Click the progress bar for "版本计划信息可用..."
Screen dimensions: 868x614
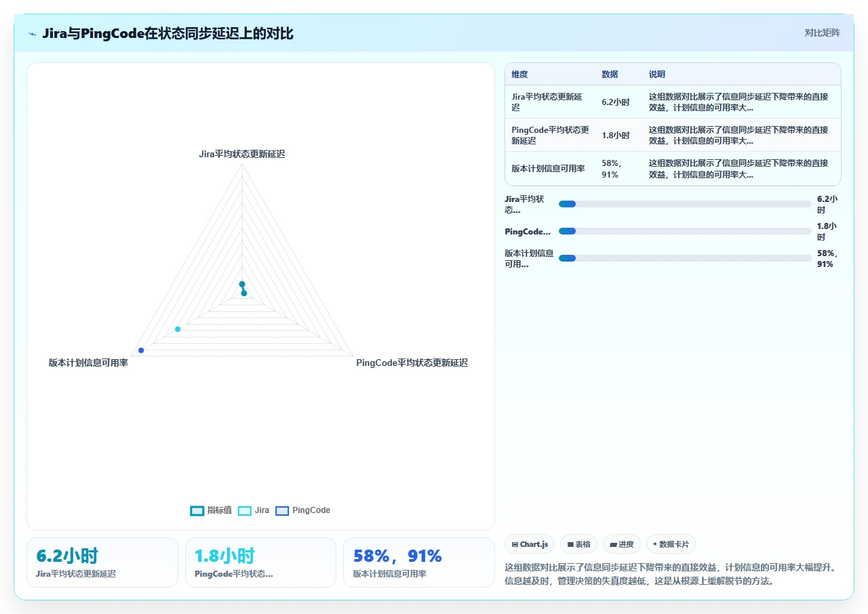[685, 258]
